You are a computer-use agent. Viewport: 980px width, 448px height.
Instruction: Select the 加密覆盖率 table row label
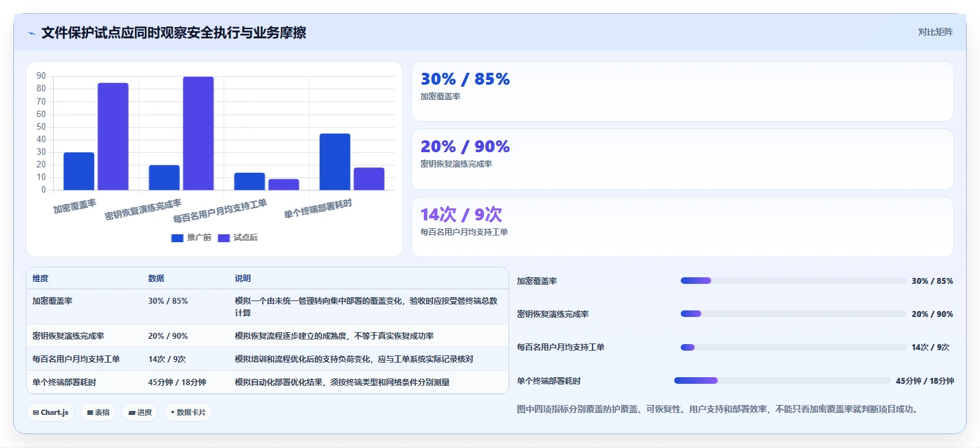[x=52, y=301]
